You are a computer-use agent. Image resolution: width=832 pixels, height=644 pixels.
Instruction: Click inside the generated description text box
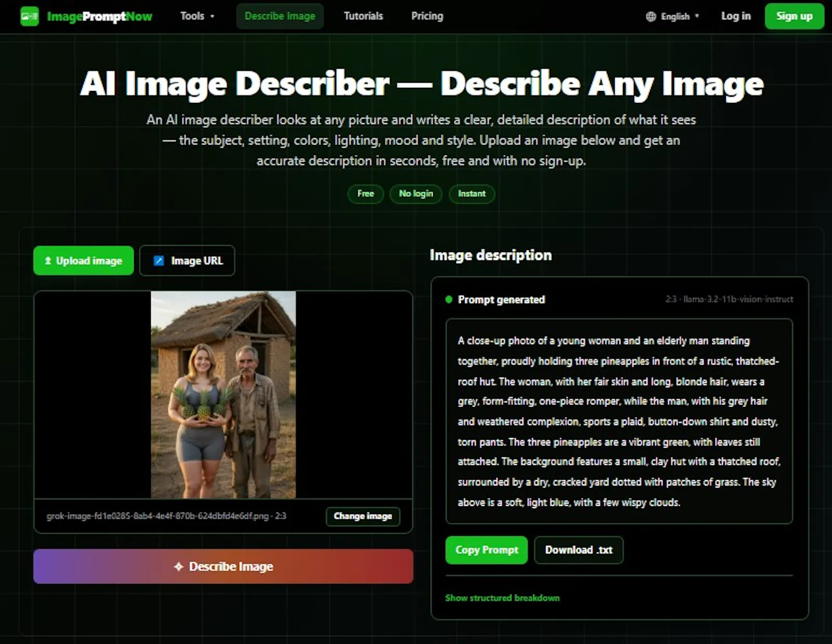click(x=619, y=421)
